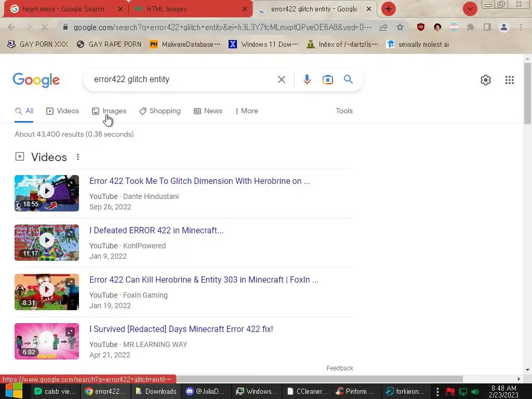Open the Videos search filter
This screenshot has height=399, width=532.
coord(63,111)
